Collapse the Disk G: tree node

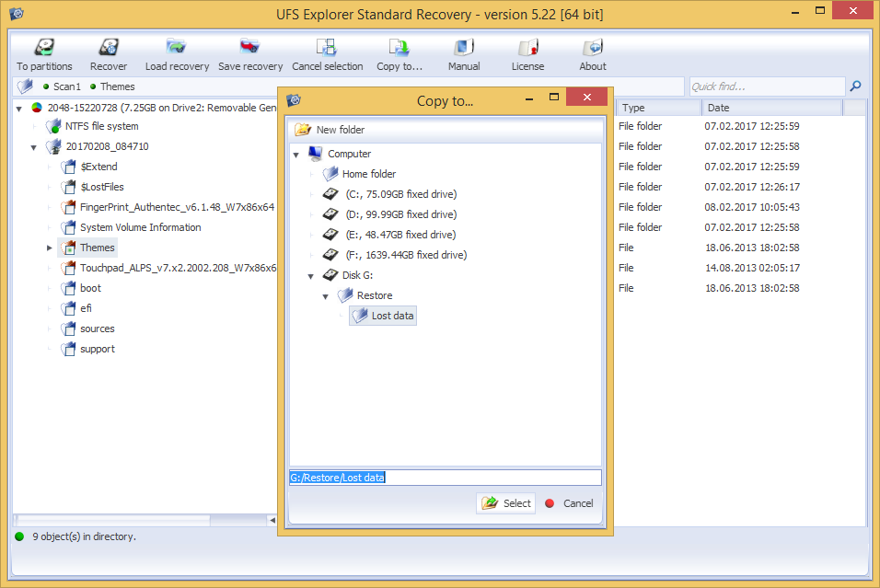[311, 276]
